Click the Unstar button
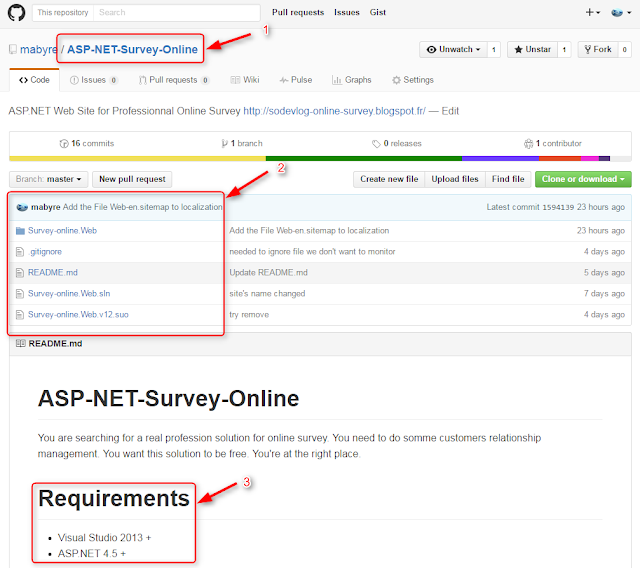This screenshot has height=568, width=640. pyautogui.click(x=532, y=49)
